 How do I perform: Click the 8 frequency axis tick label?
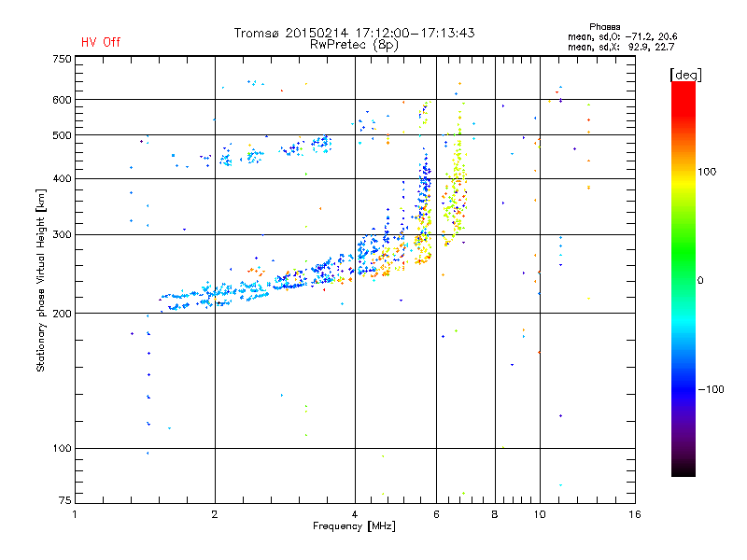495,514
